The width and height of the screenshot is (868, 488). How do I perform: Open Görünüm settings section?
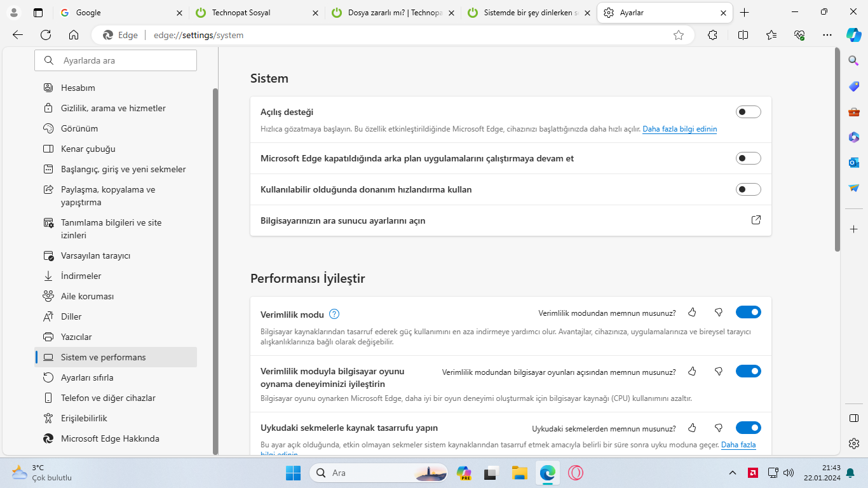pyautogui.click(x=116, y=128)
